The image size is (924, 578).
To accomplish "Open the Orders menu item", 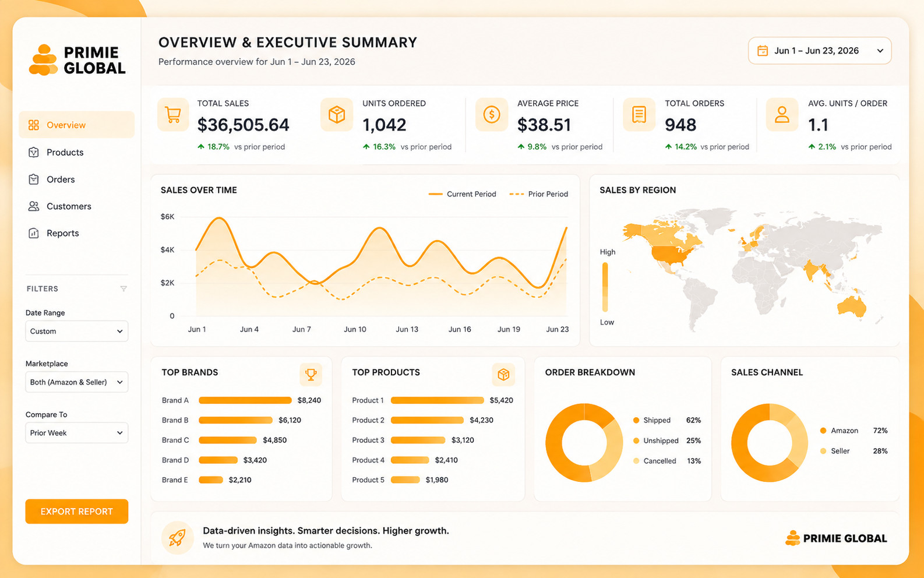I will (x=77, y=179).
